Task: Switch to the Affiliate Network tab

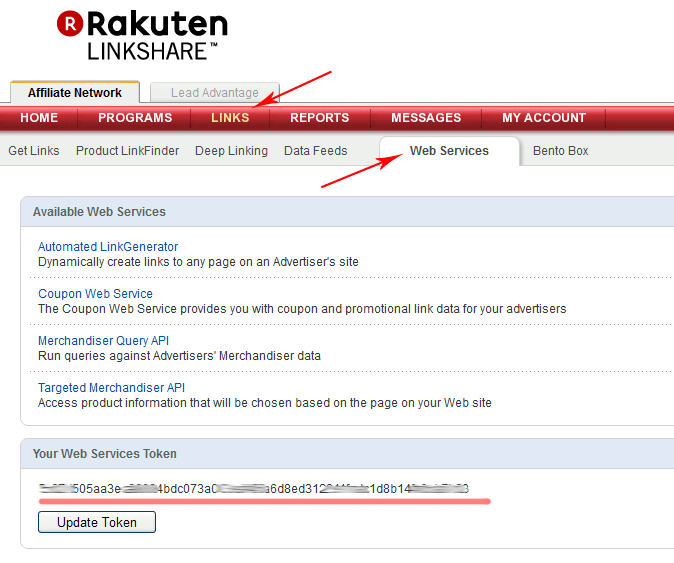Action: (75, 92)
